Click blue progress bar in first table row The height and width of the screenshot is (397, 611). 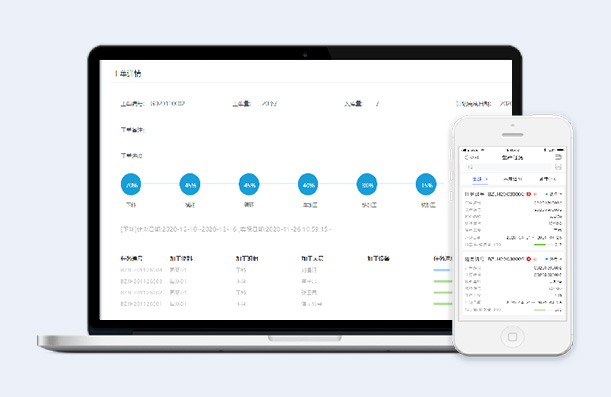442,270
